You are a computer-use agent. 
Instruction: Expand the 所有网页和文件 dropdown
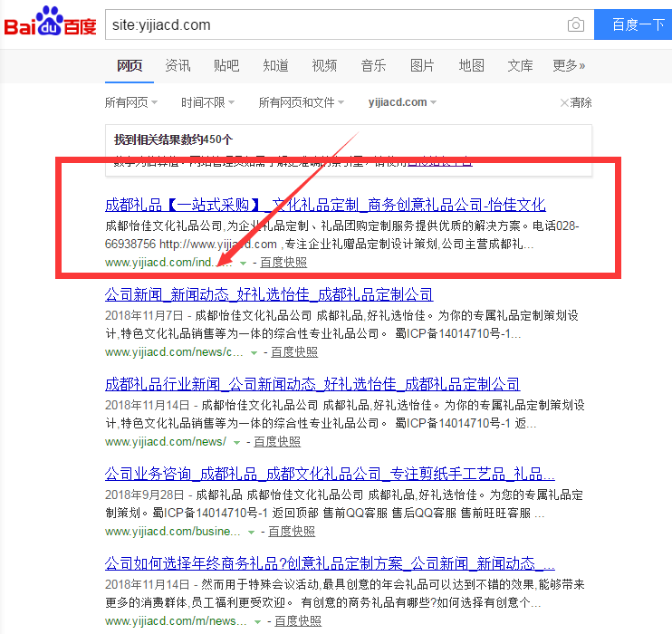point(302,102)
